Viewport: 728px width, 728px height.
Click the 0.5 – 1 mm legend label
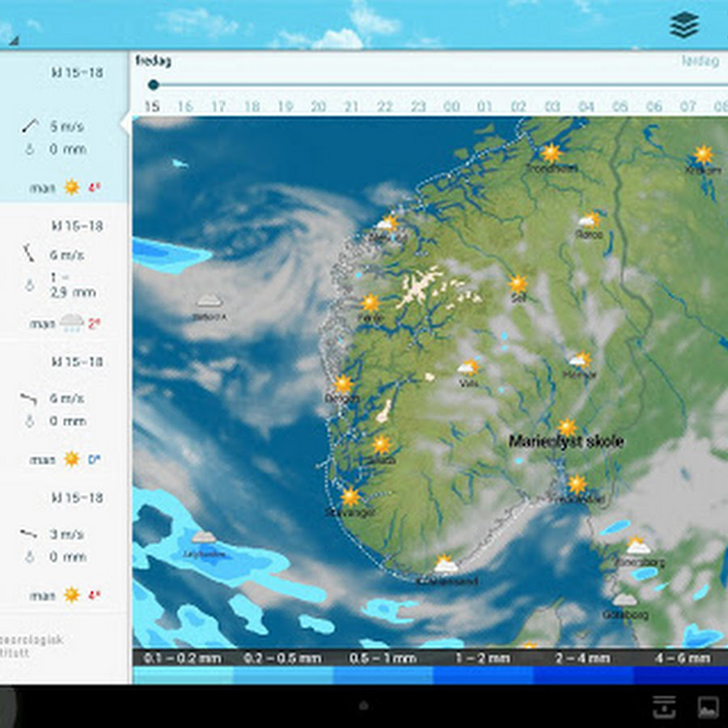(382, 658)
